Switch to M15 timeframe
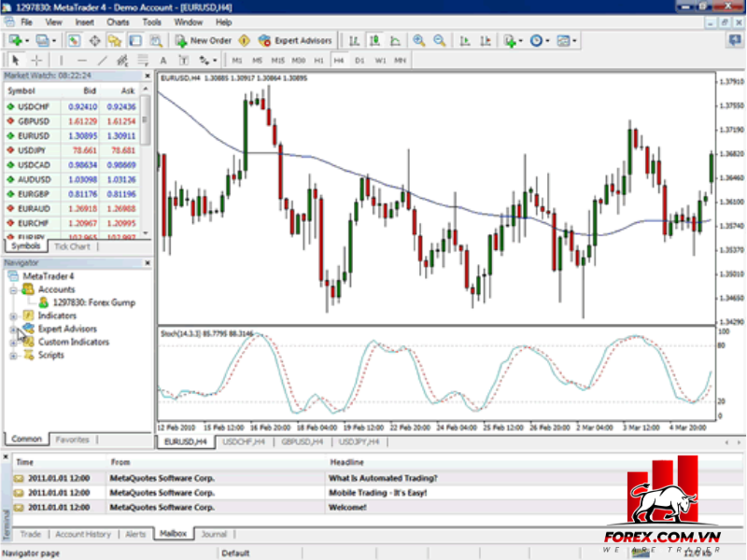The image size is (747, 560). coord(277,61)
